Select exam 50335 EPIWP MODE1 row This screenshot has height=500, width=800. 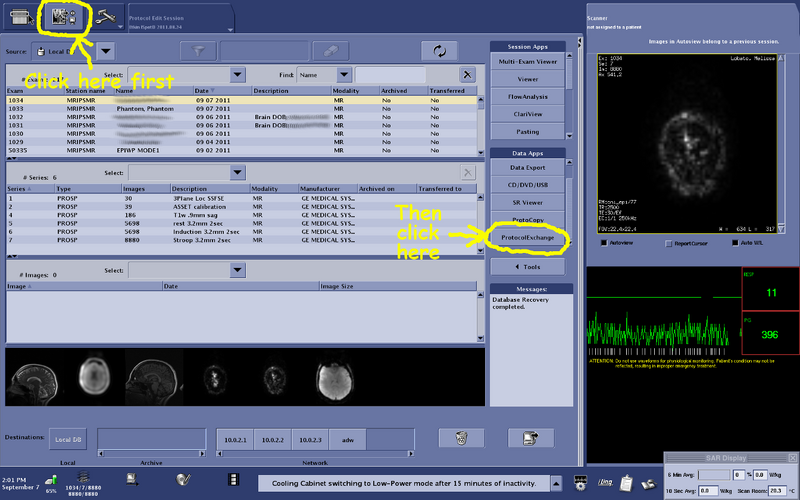click(x=241, y=151)
